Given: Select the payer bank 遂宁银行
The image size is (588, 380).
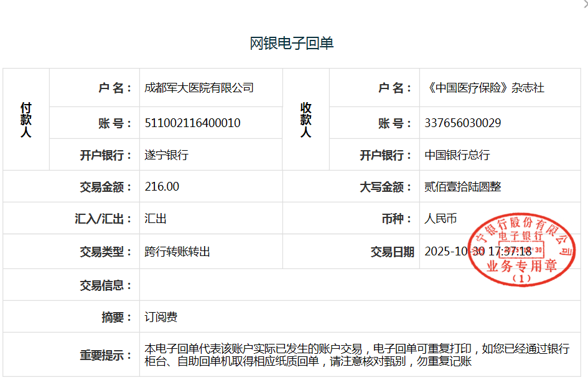Looking at the screenshot, I should click(x=167, y=155).
